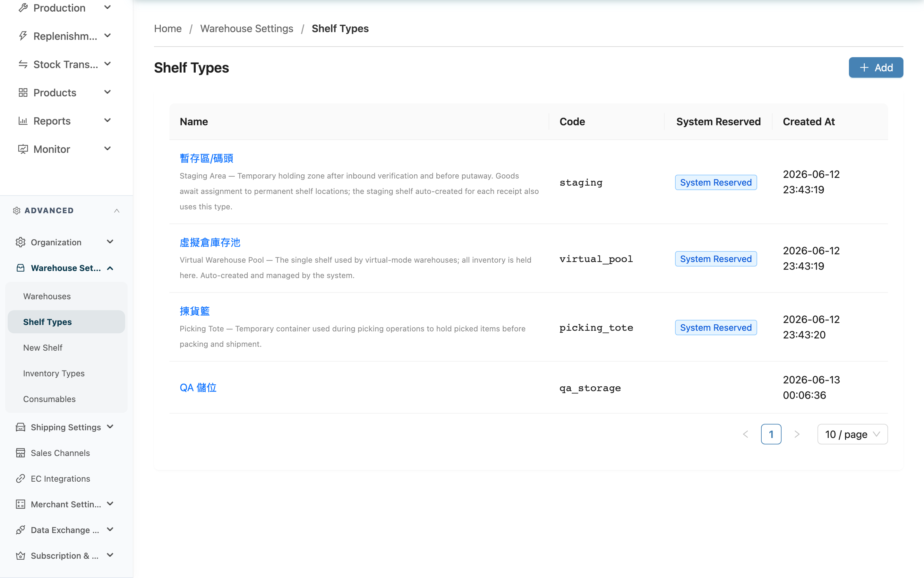Click the virtual_pool code cell
Image resolution: width=924 pixels, height=578 pixels.
coord(596,259)
